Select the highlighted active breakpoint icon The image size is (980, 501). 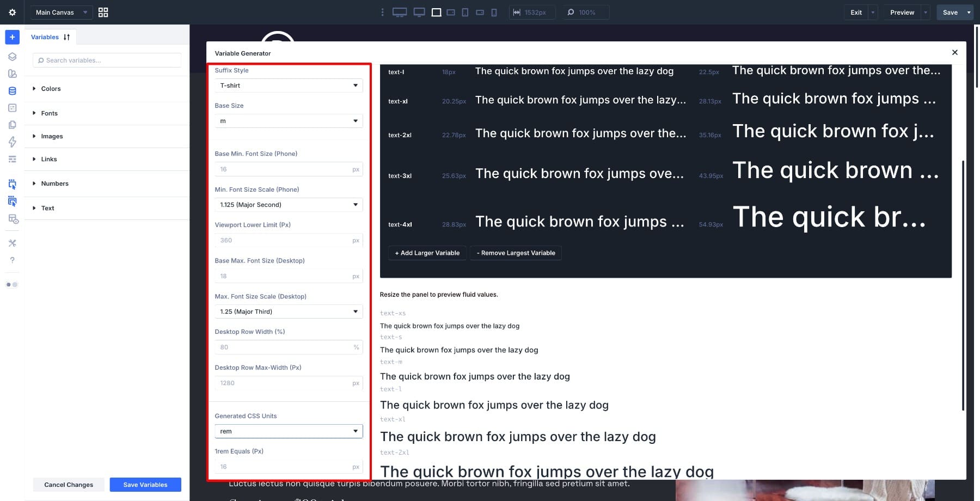436,12
